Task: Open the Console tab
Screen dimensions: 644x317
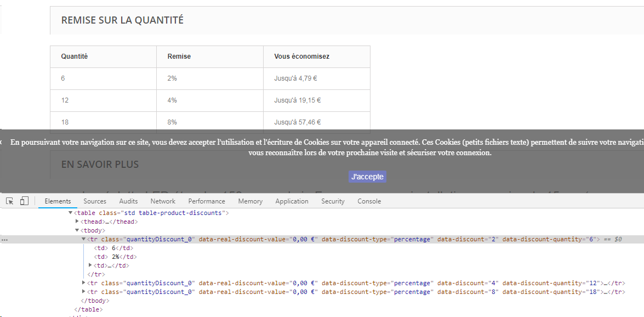Action: point(369,201)
